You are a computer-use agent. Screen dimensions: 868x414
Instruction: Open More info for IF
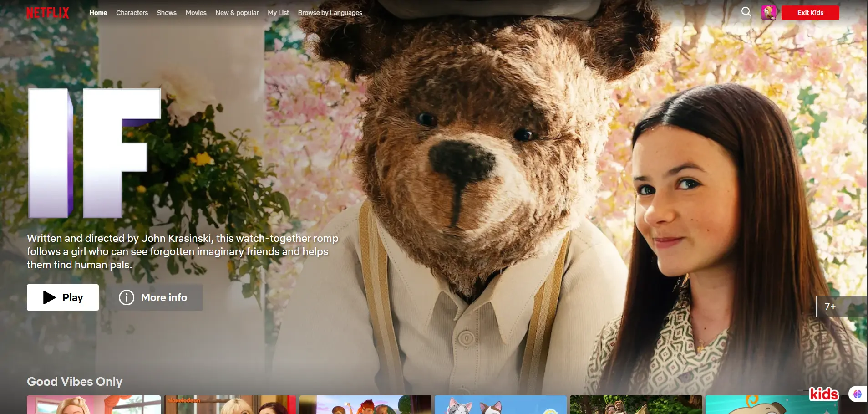click(x=154, y=297)
